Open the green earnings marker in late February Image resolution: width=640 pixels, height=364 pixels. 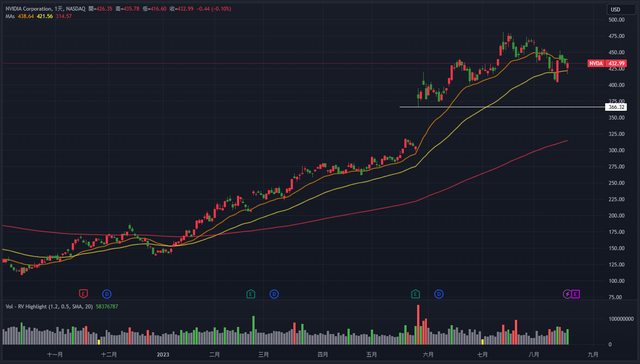pyautogui.click(x=251, y=294)
